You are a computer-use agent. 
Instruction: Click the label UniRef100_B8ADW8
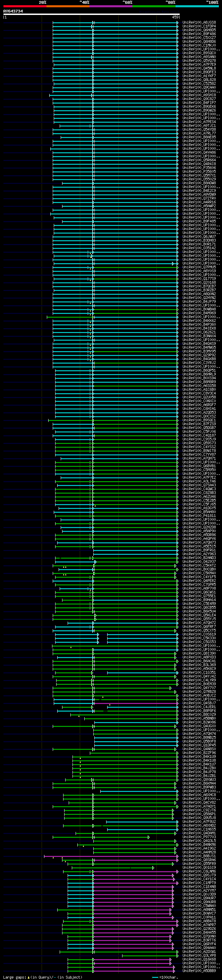(x=199, y=183)
